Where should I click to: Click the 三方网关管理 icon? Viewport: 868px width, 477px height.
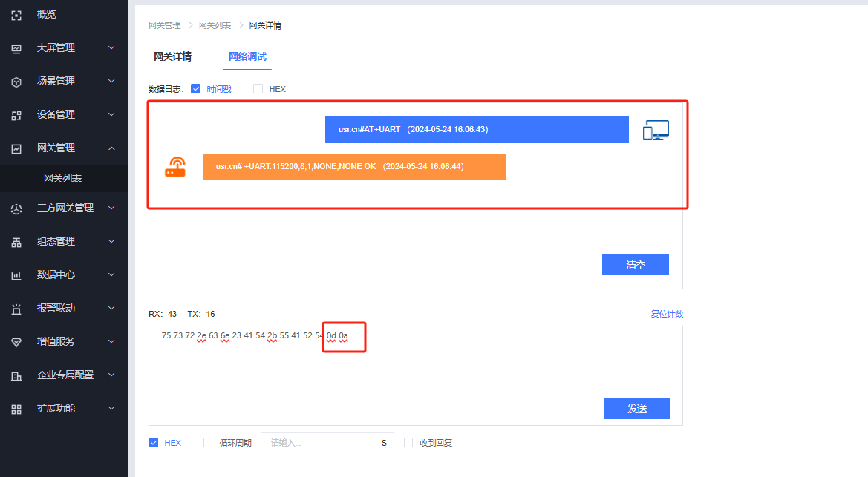point(16,208)
